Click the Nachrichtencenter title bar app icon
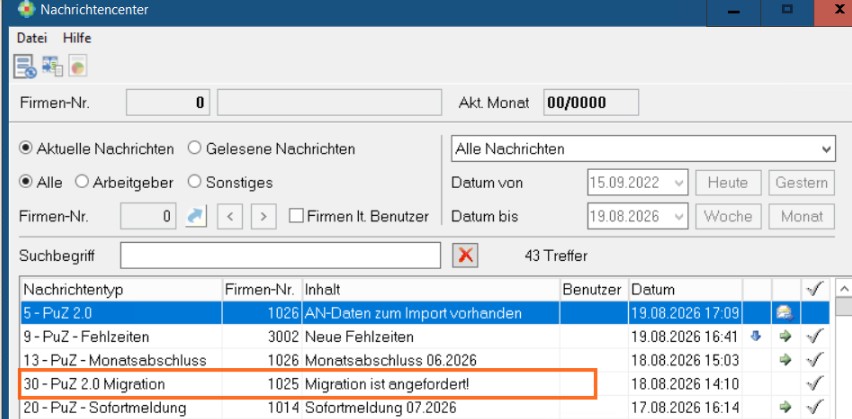 (x=27, y=9)
